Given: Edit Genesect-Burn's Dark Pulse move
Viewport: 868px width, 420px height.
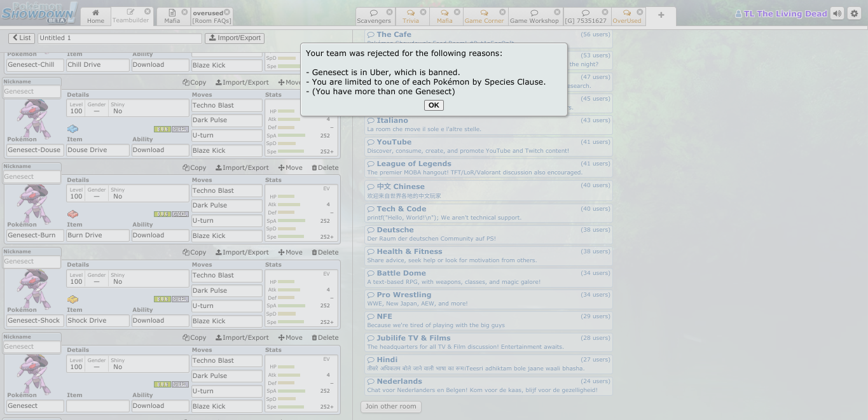Looking at the screenshot, I should coord(227,206).
